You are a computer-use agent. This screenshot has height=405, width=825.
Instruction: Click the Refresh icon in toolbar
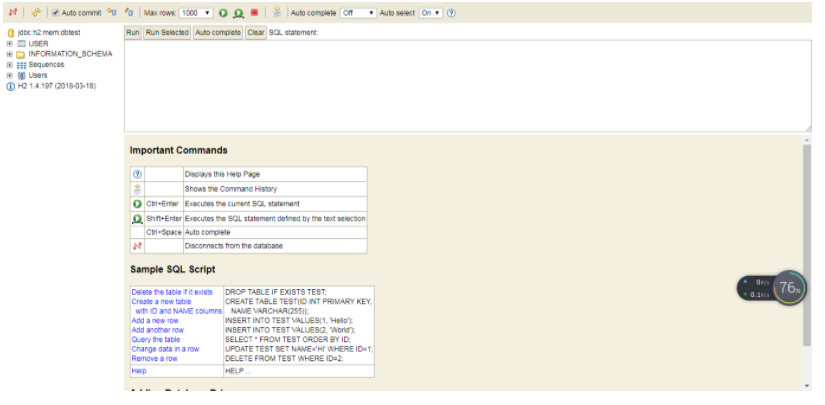pyautogui.click(x=36, y=13)
